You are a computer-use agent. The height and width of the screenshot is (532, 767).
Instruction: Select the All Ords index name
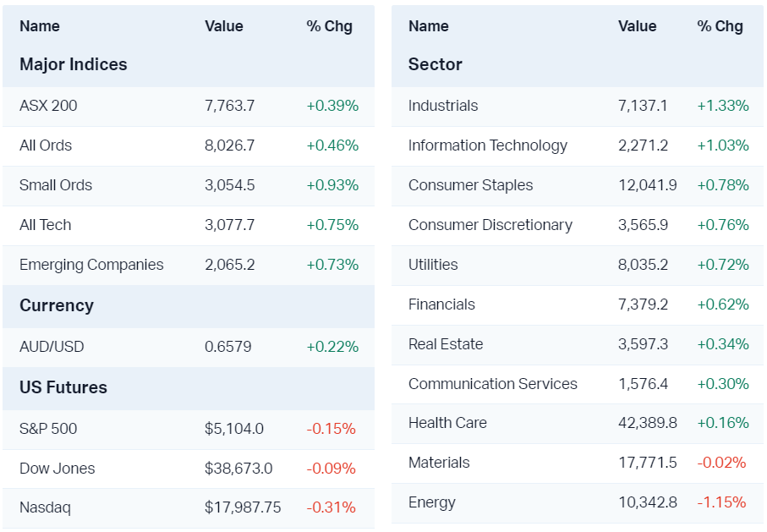point(46,145)
